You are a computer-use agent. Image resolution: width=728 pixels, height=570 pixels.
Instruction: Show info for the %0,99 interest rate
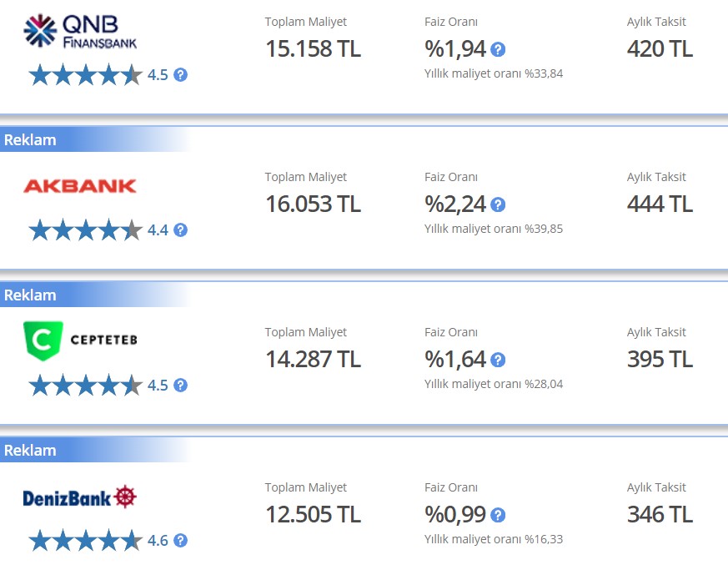pos(498,516)
